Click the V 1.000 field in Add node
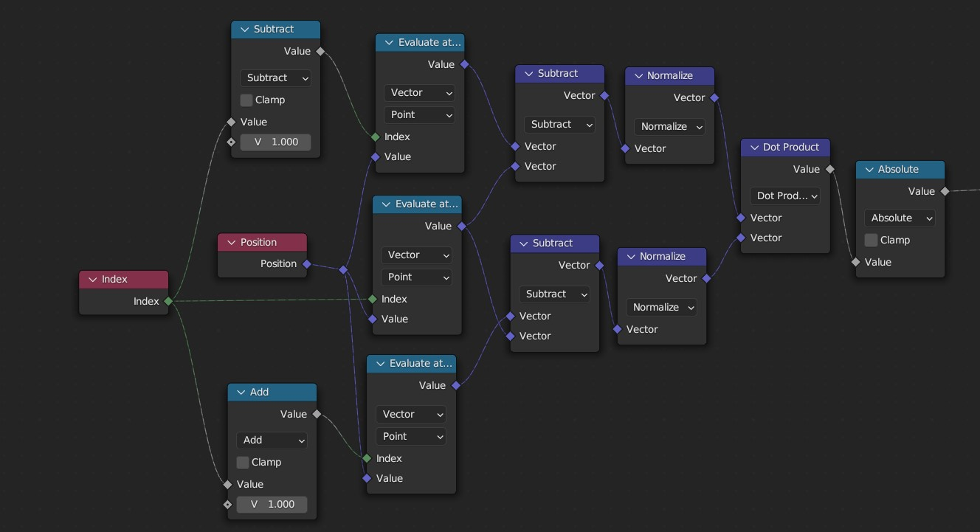This screenshot has height=532, width=980. tap(272, 504)
